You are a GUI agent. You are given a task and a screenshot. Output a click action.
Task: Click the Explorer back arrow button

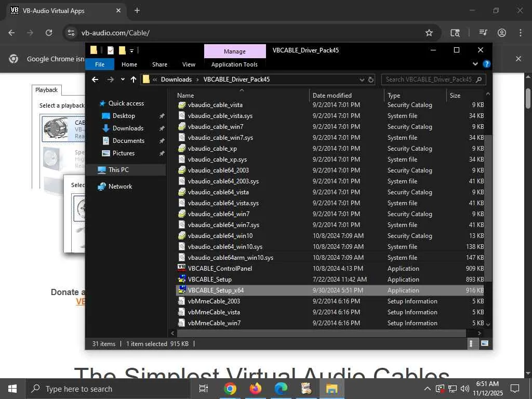pos(95,79)
